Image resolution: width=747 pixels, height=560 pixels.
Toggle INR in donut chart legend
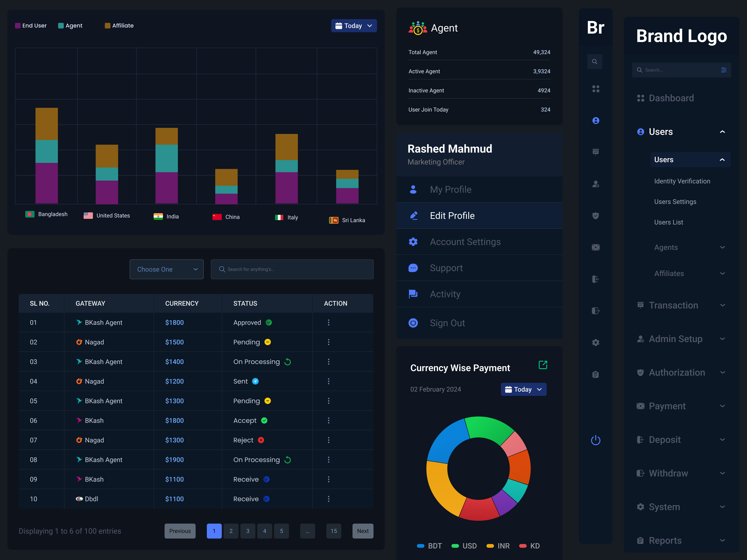[498, 546]
